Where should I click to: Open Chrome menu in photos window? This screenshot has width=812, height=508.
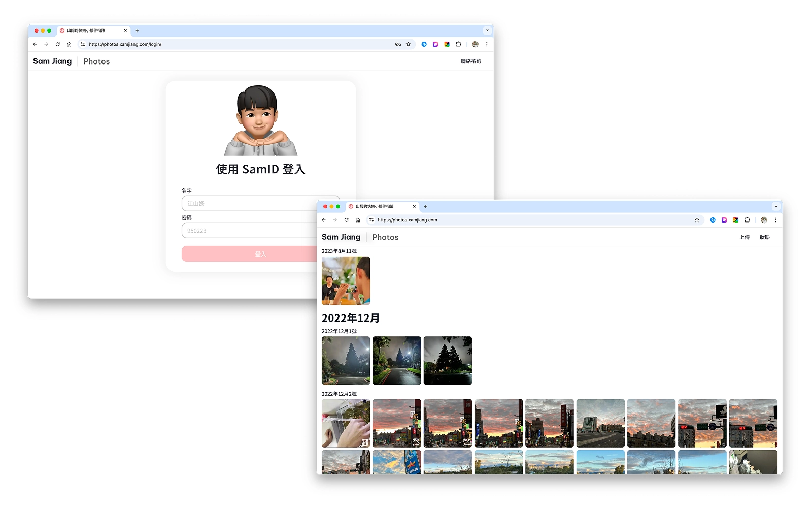(775, 220)
